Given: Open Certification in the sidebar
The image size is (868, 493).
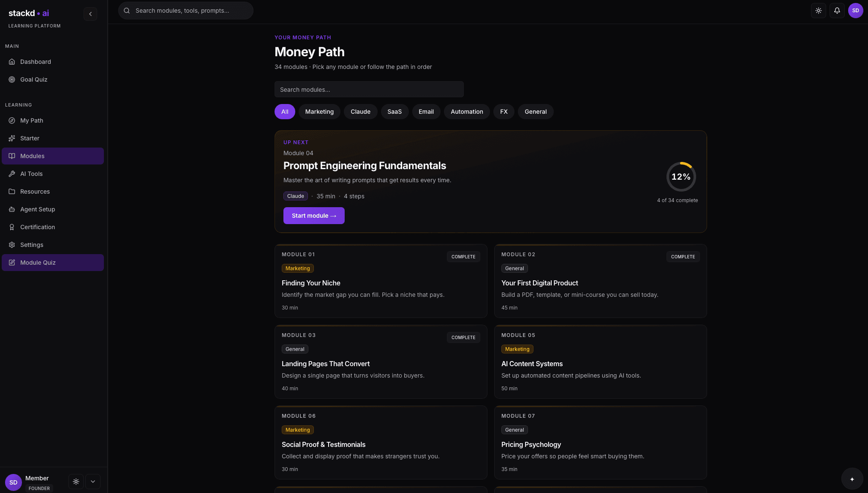Looking at the screenshot, I should click(53, 227).
